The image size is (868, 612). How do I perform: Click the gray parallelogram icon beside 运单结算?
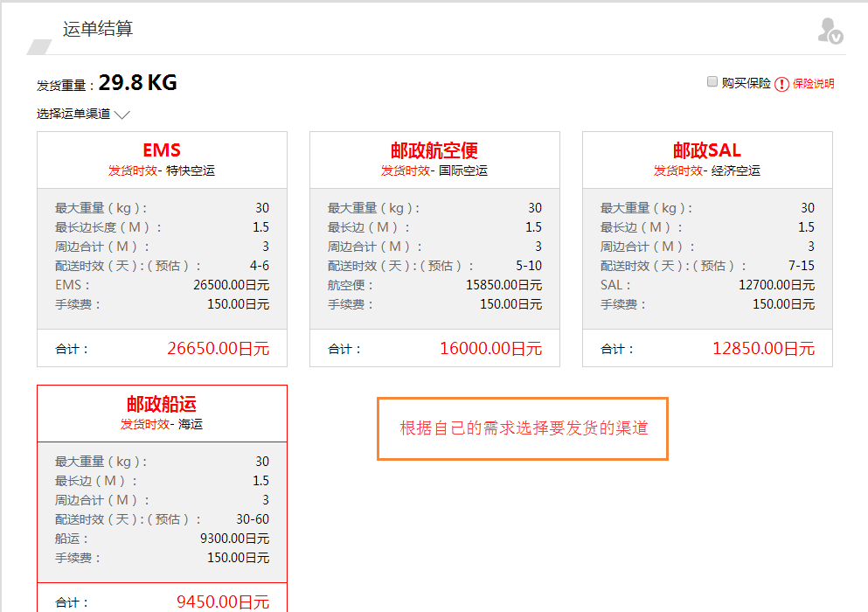tap(39, 46)
